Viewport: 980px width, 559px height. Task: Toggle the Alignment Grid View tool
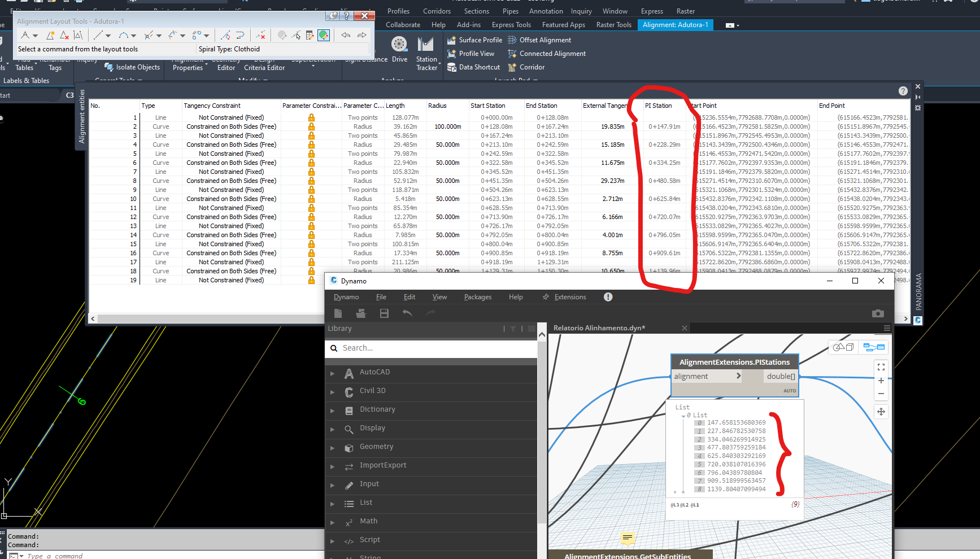(x=324, y=36)
